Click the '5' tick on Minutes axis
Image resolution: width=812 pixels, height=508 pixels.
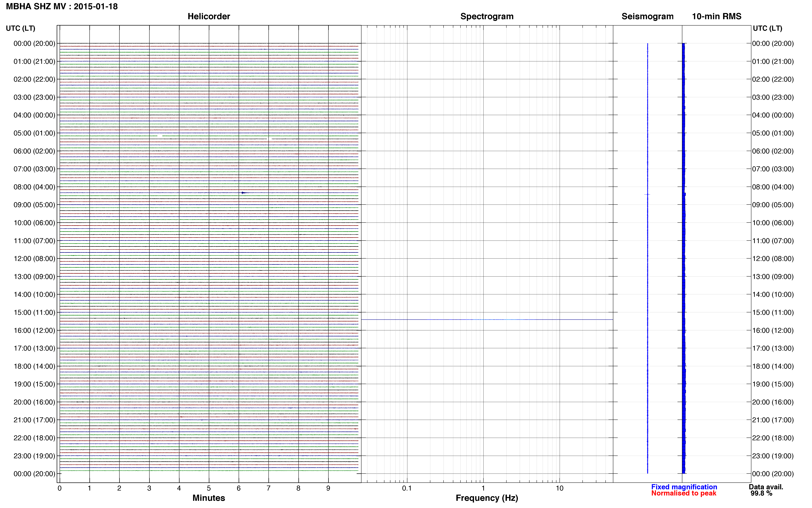coord(209,488)
